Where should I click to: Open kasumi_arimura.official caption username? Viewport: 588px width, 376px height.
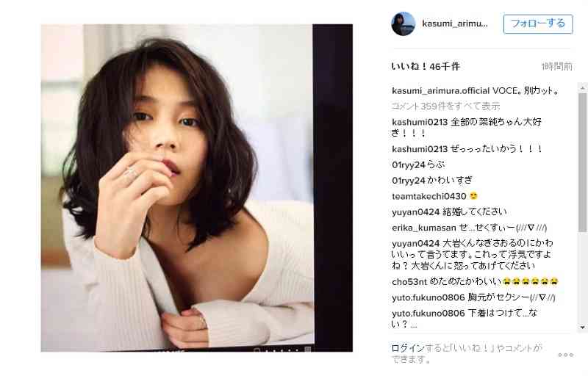pos(440,91)
